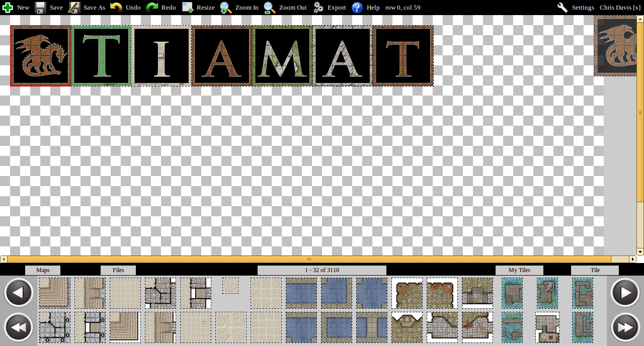Viewport: 644px width, 346px height.
Task: Switch to the My Tiles tab
Action: pyautogui.click(x=519, y=270)
